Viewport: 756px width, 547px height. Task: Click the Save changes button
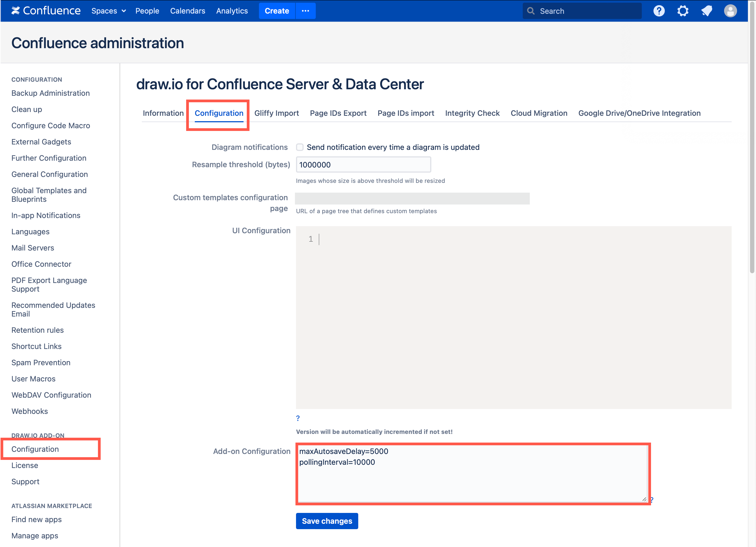[327, 521]
